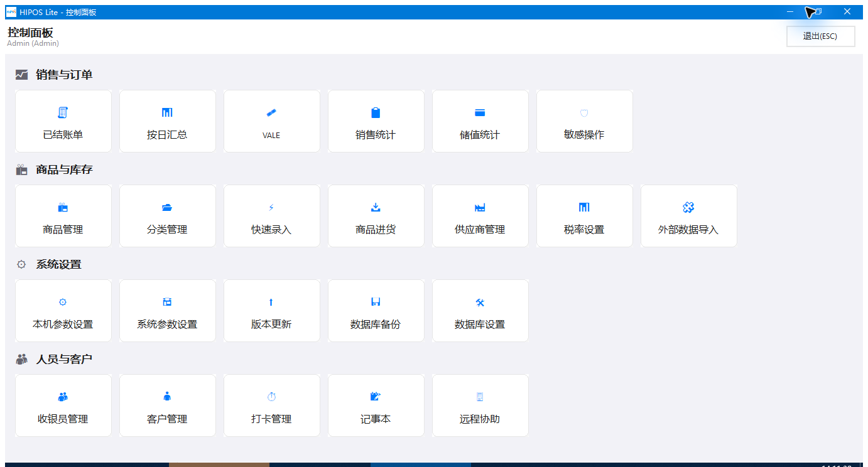
Task: Open the 已结账单 receipt icon
Action: coord(63,113)
